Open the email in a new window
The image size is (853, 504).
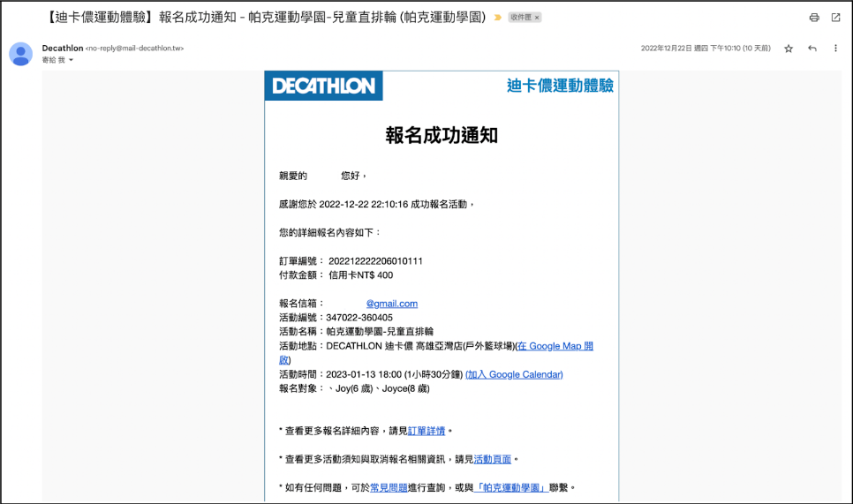tap(835, 18)
